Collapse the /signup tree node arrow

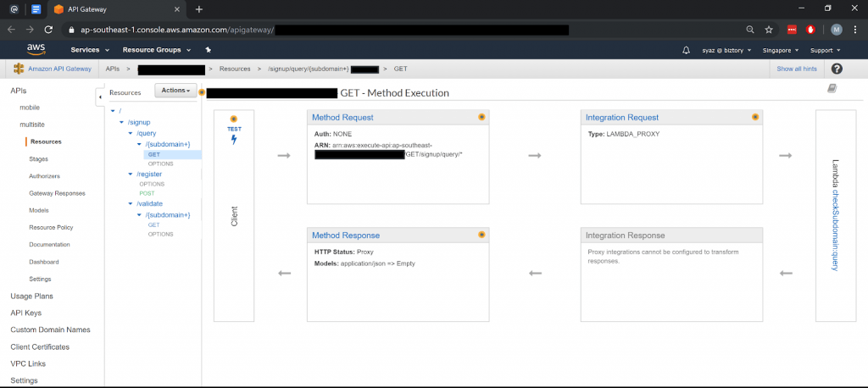(x=122, y=122)
